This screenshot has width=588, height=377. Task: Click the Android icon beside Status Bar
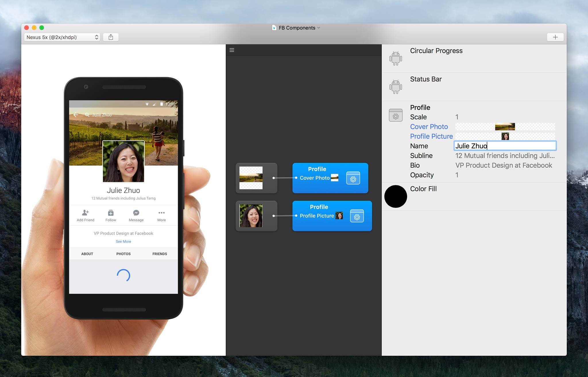pyautogui.click(x=396, y=86)
